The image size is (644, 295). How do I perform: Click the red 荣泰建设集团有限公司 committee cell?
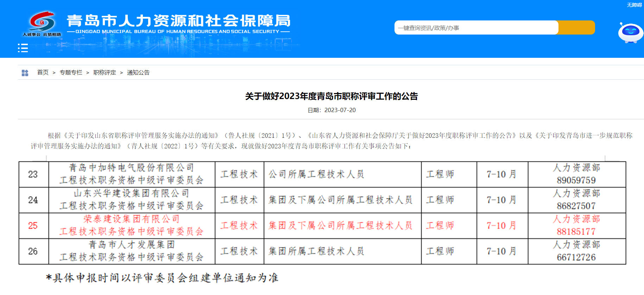[131, 226]
